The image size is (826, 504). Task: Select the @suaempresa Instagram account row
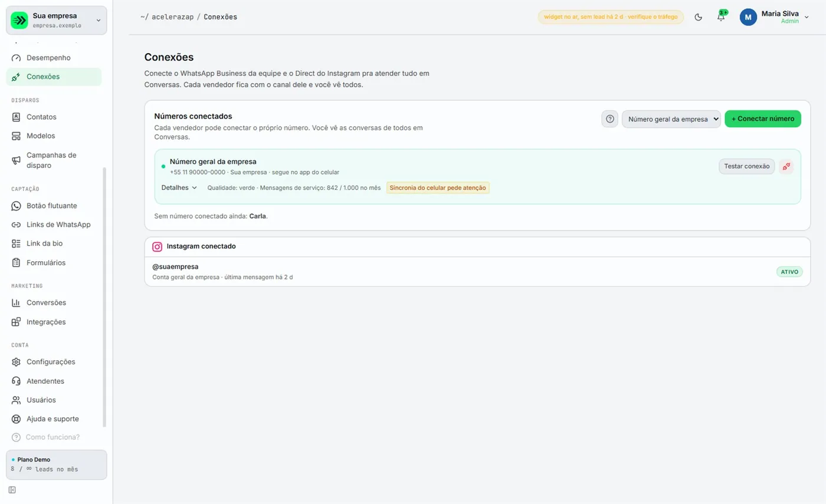tap(477, 271)
